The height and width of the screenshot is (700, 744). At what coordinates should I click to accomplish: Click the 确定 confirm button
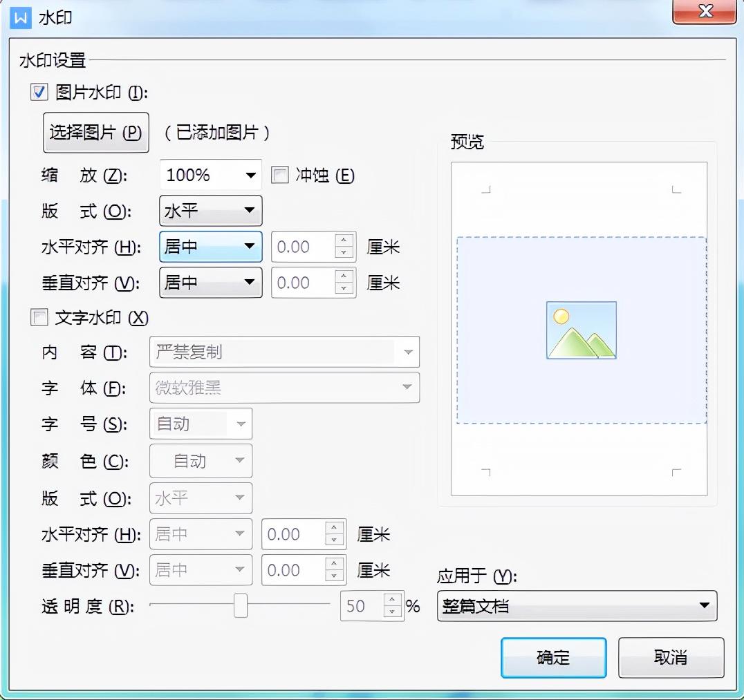point(553,658)
